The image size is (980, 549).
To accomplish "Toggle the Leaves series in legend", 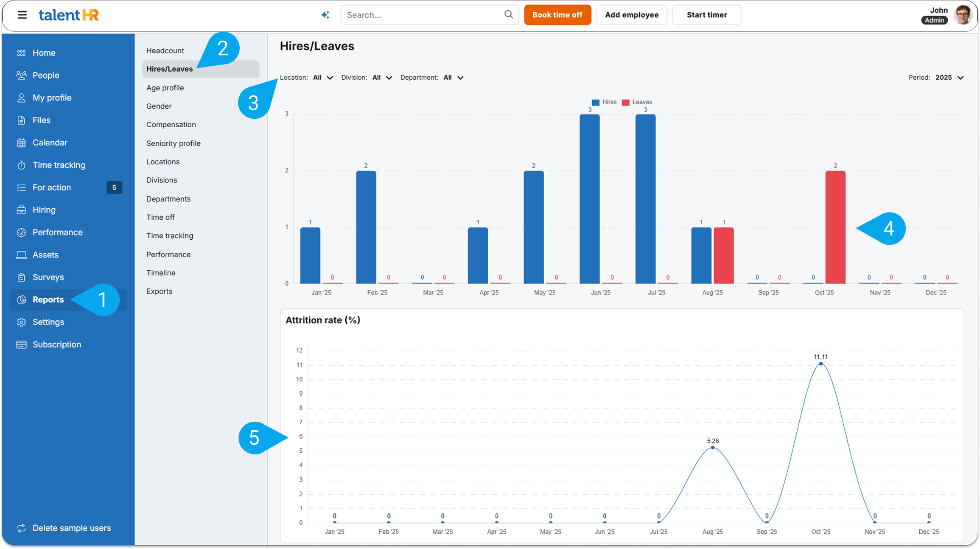I will pos(637,102).
